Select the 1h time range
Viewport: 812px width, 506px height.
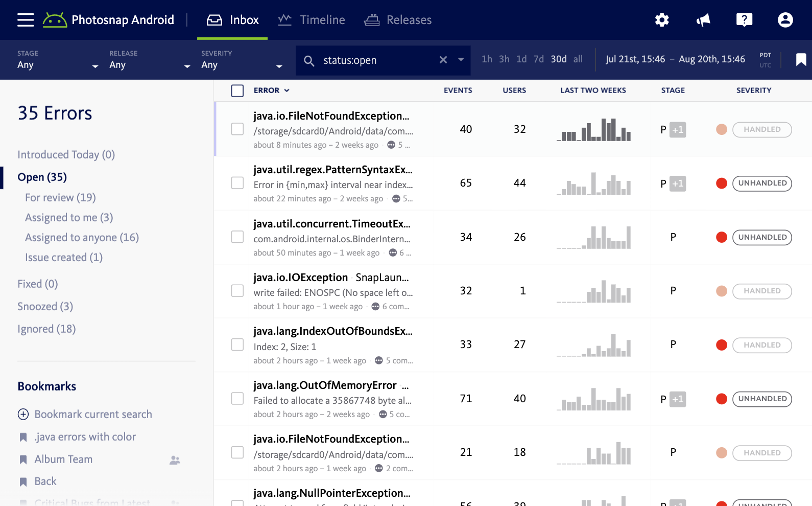(487, 59)
